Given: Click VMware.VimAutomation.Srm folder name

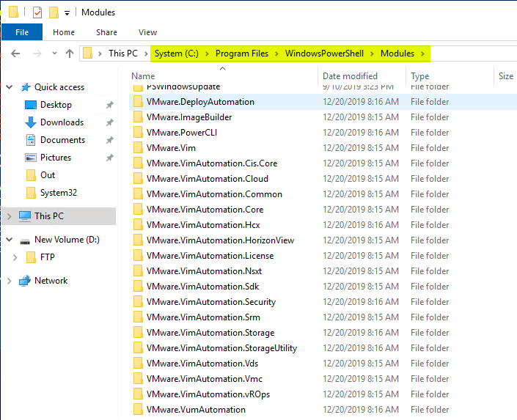Looking at the screenshot, I should tap(203, 317).
